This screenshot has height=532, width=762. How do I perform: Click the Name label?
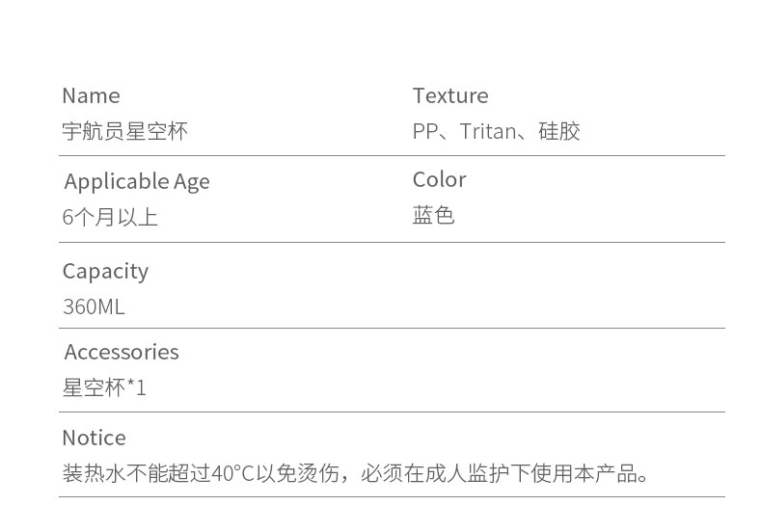pyautogui.click(x=91, y=95)
